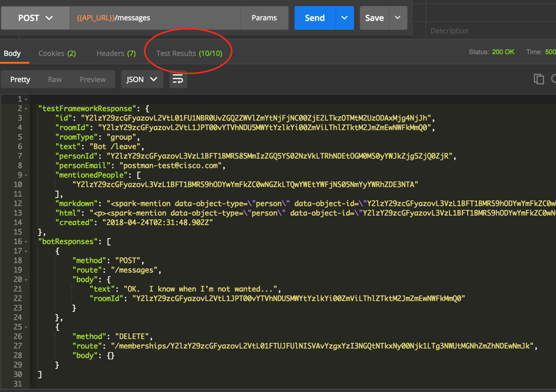Collapse the fold arrow on line 1
The image size is (556, 392).
[x=26, y=99]
